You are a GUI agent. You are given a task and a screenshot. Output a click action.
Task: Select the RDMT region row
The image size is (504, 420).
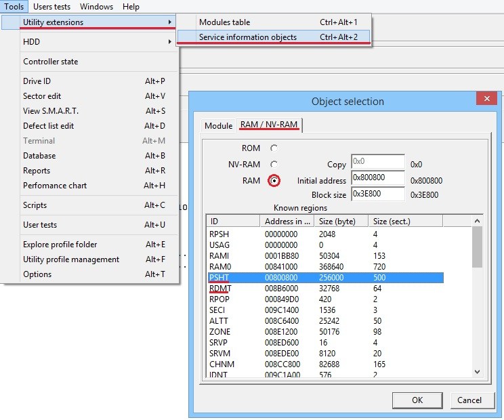click(x=325, y=289)
